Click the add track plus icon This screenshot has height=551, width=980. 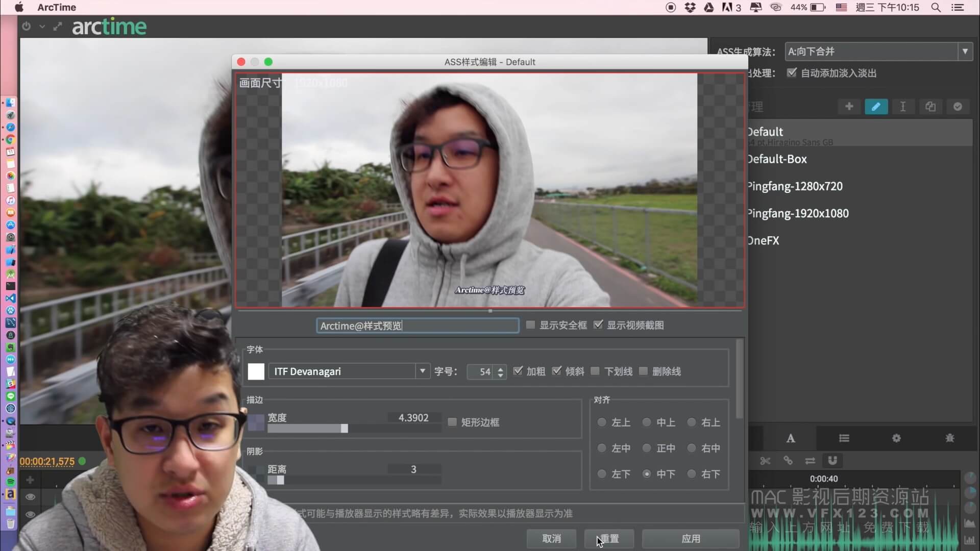point(30,480)
